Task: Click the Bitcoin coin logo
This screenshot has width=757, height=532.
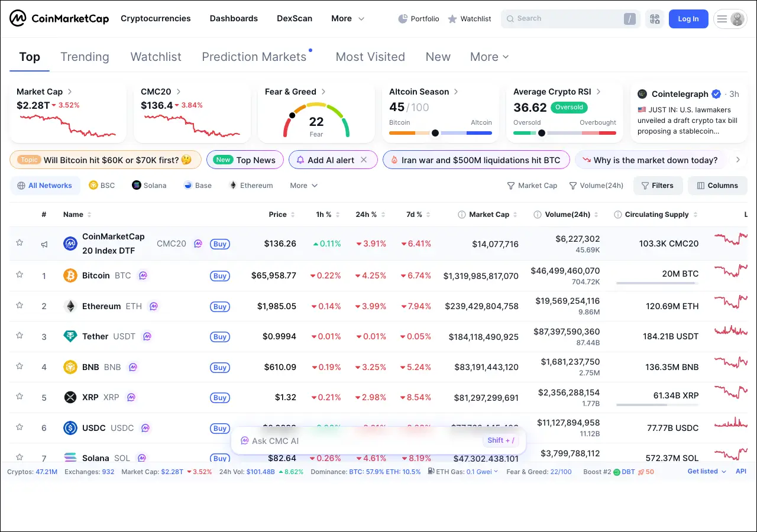Action: (x=70, y=275)
